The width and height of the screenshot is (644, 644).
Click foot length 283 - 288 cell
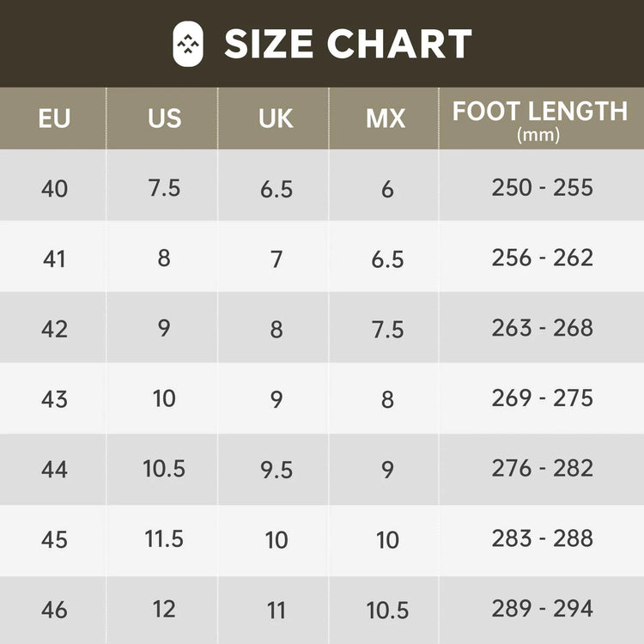pyautogui.click(x=542, y=539)
